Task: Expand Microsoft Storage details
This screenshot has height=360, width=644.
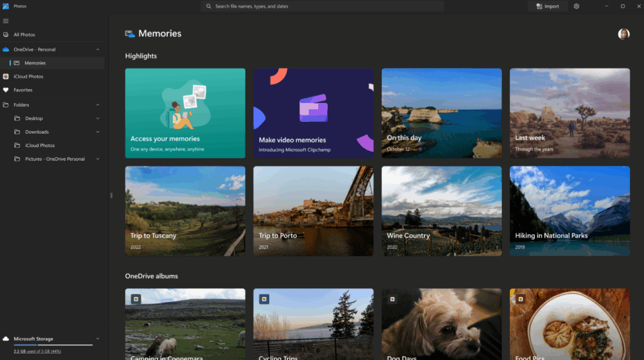Action: pyautogui.click(x=97, y=339)
